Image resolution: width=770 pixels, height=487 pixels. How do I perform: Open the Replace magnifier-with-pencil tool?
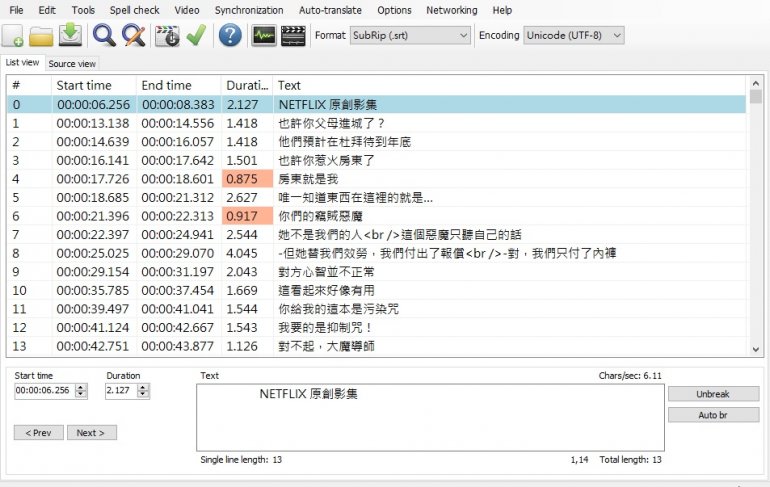tap(134, 35)
